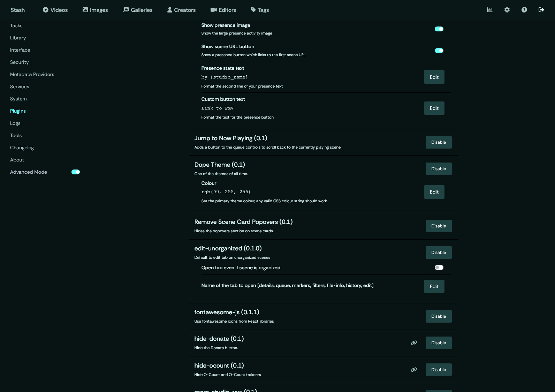Turn off Show scene URL button
The image size is (555, 392).
point(439,51)
